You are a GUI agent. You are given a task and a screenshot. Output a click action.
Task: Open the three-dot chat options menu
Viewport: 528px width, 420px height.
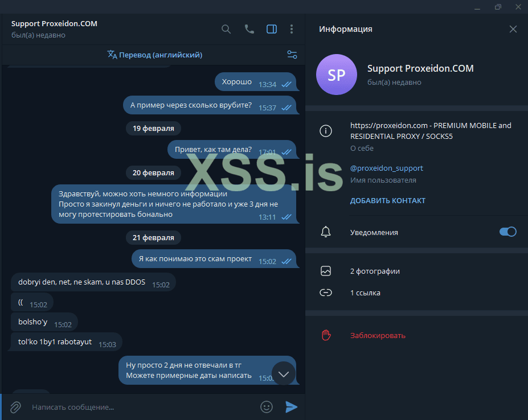point(292,29)
